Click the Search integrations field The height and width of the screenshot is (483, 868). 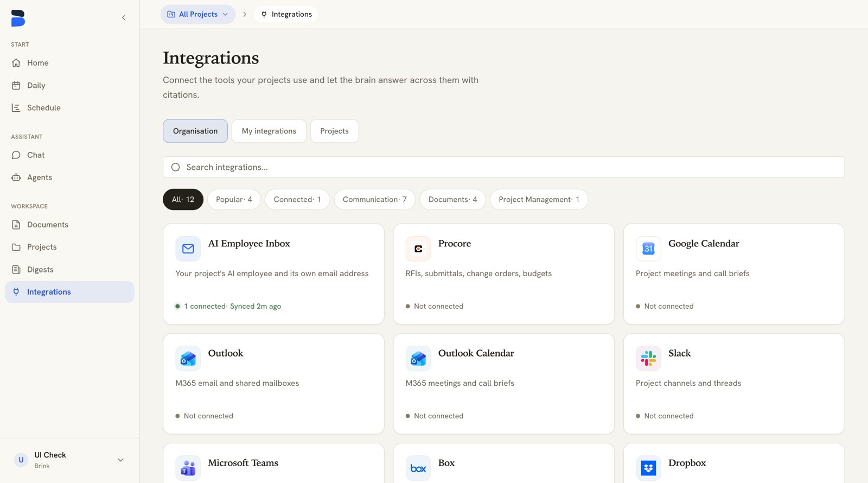point(503,167)
